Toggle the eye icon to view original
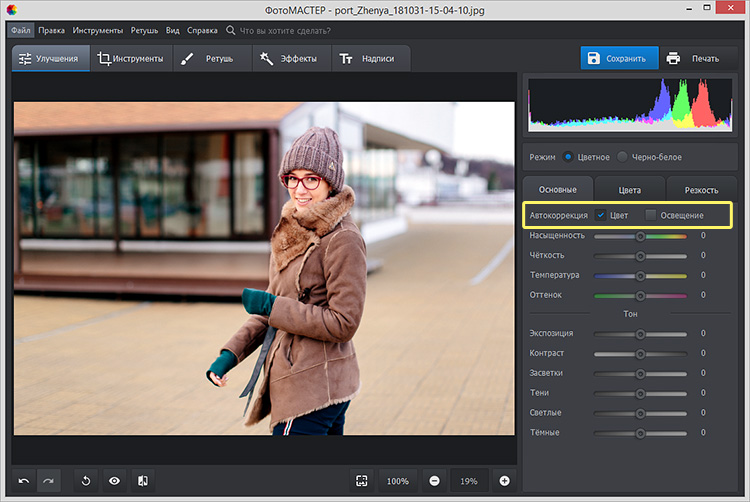The image size is (750, 502). click(115, 481)
